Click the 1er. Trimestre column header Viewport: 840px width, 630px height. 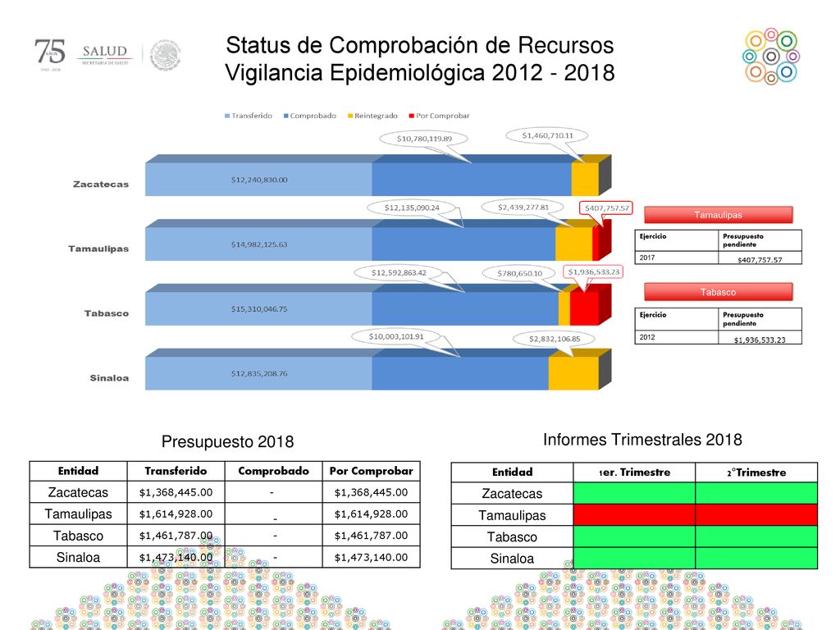(634, 472)
